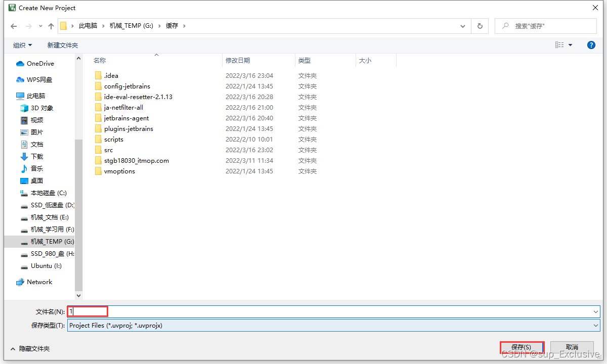Open 视频 in the sidebar
The image size is (607, 364).
[x=31, y=120]
